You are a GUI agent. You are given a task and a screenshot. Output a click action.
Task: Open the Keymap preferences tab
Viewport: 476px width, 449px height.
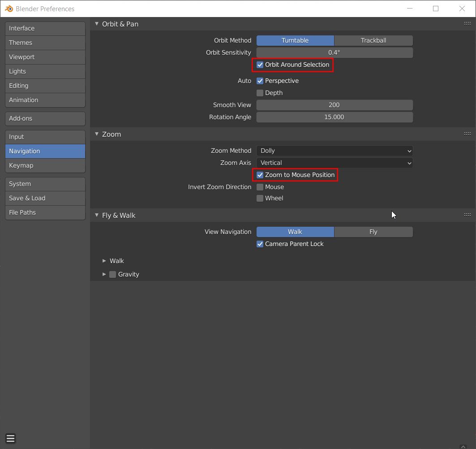(x=45, y=165)
